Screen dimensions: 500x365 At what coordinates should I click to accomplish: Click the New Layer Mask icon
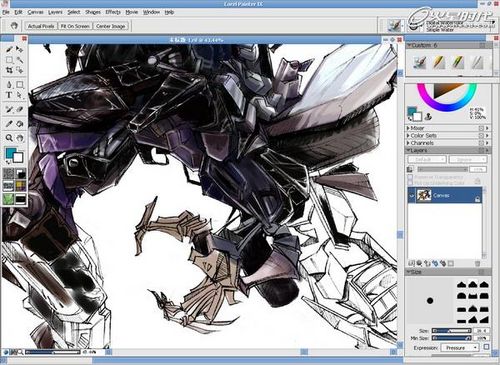(x=451, y=263)
